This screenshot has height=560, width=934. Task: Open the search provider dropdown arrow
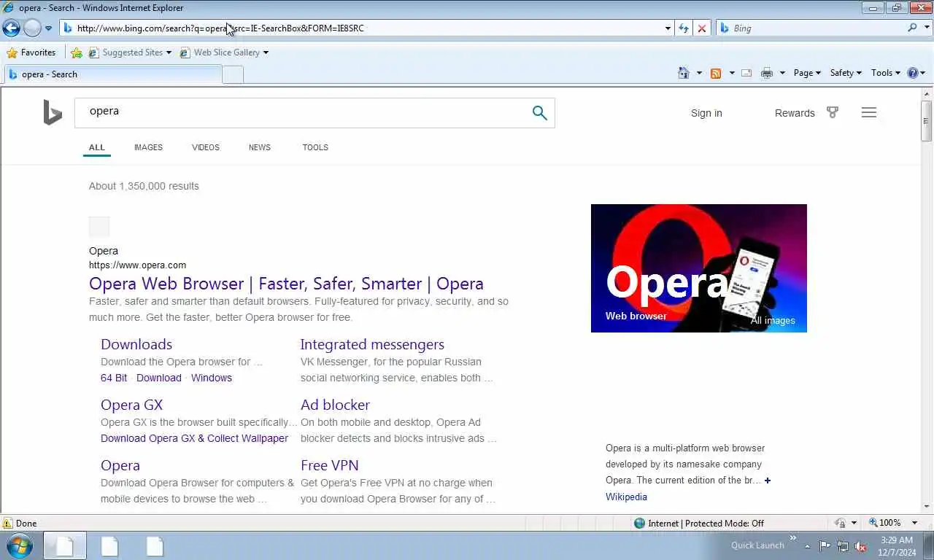click(927, 28)
